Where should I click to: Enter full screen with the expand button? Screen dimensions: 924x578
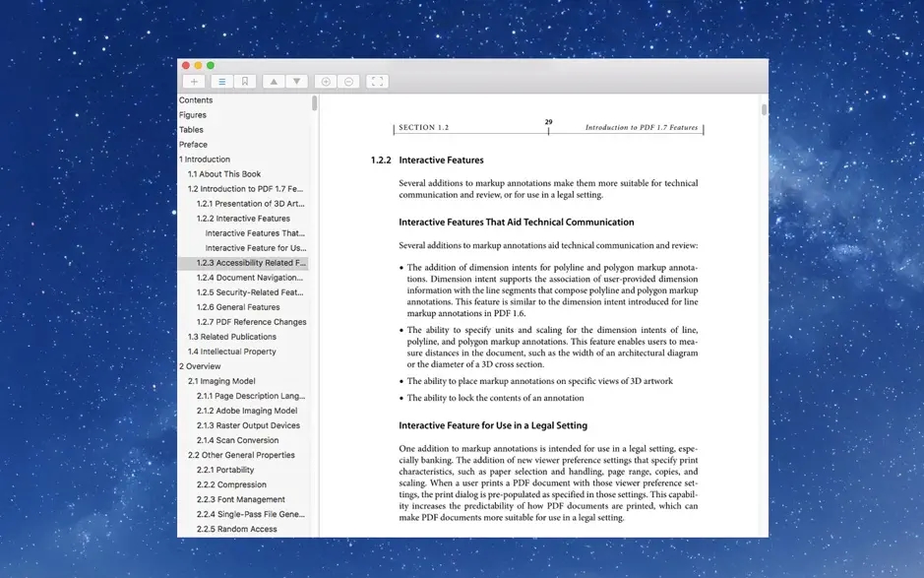[x=377, y=82]
